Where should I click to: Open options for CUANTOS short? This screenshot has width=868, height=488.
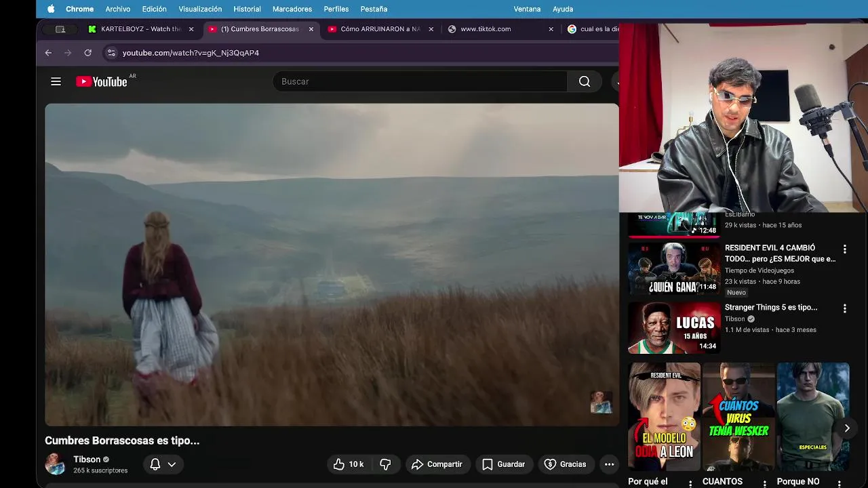pos(764,483)
